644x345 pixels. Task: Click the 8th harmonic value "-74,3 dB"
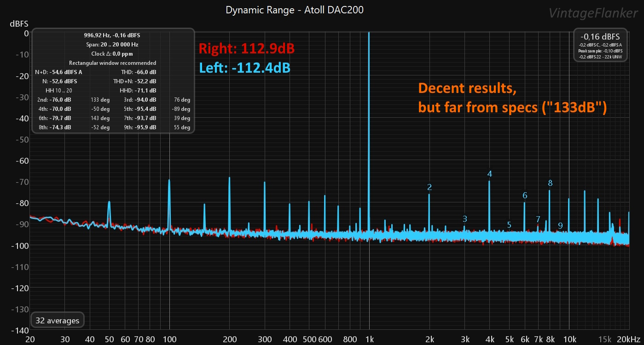[x=60, y=127]
